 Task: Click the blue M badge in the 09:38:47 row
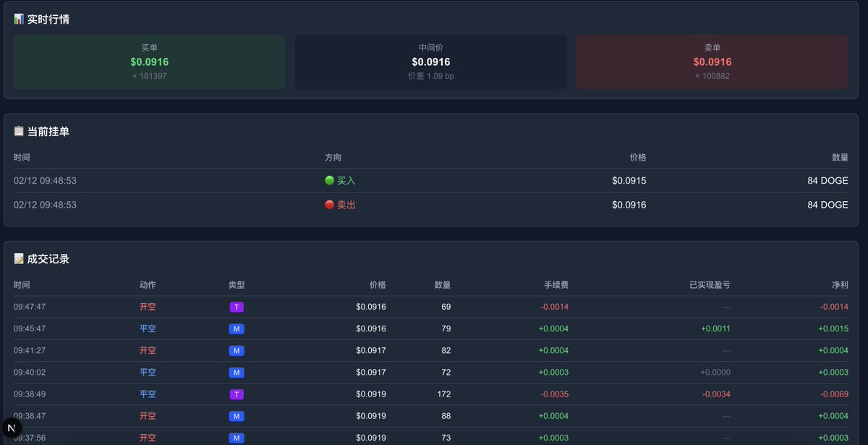point(237,416)
